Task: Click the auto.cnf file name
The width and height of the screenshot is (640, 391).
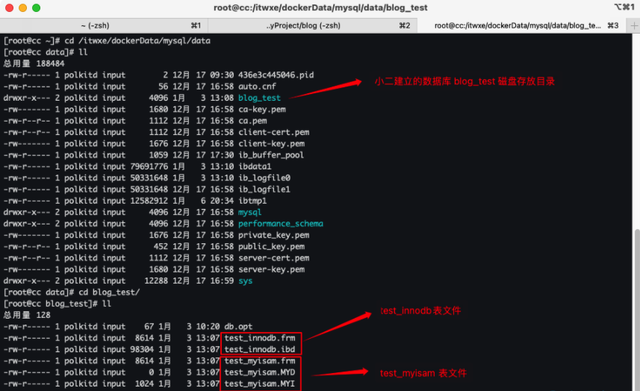Action: [x=257, y=87]
